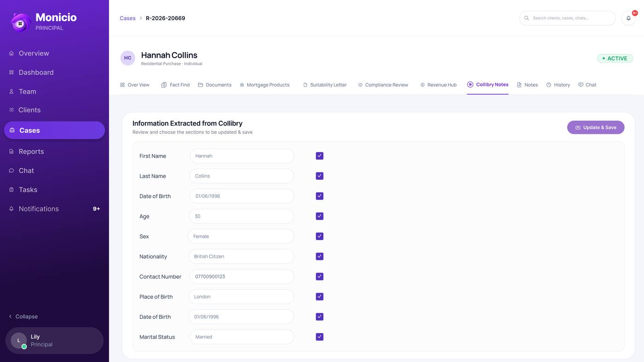
Task: Deselect the Marital Status checkbox
Action: tap(320, 337)
